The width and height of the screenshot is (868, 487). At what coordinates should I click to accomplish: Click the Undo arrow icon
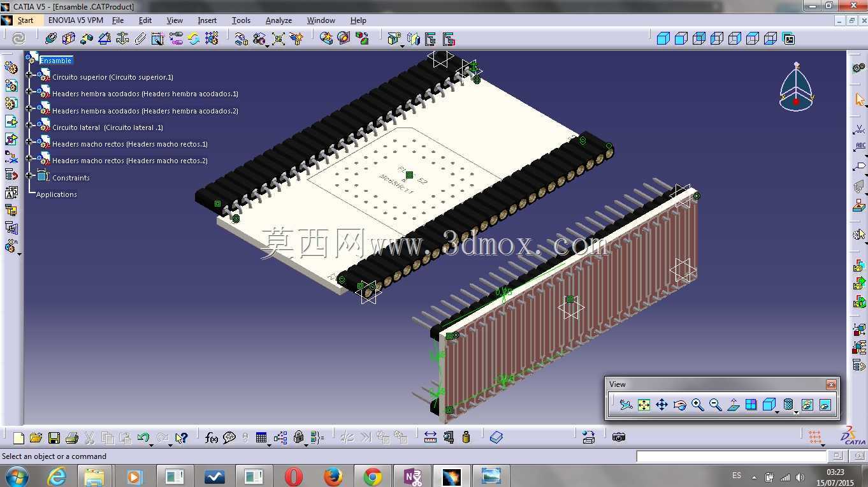pos(143,437)
